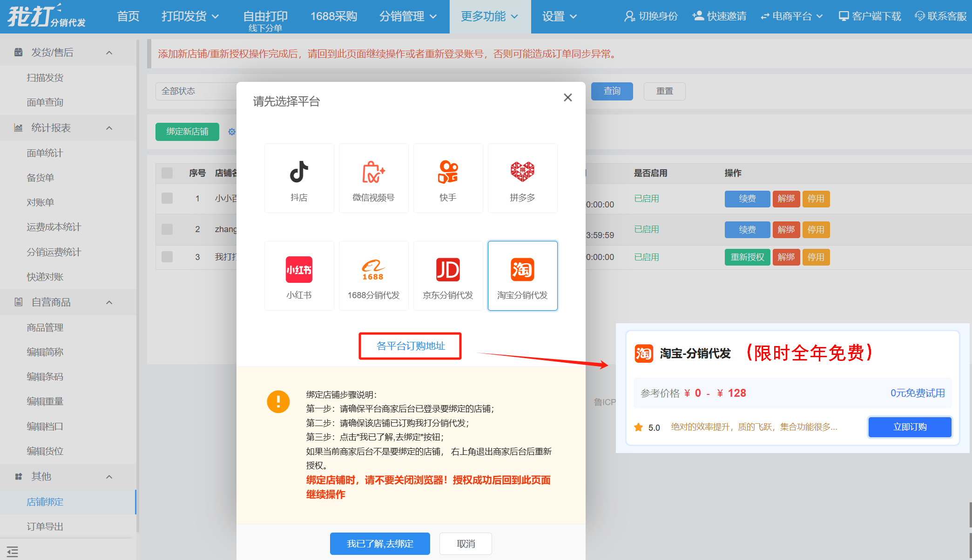Tick the checkbox for row 1
The width and height of the screenshot is (972, 560).
point(167,198)
